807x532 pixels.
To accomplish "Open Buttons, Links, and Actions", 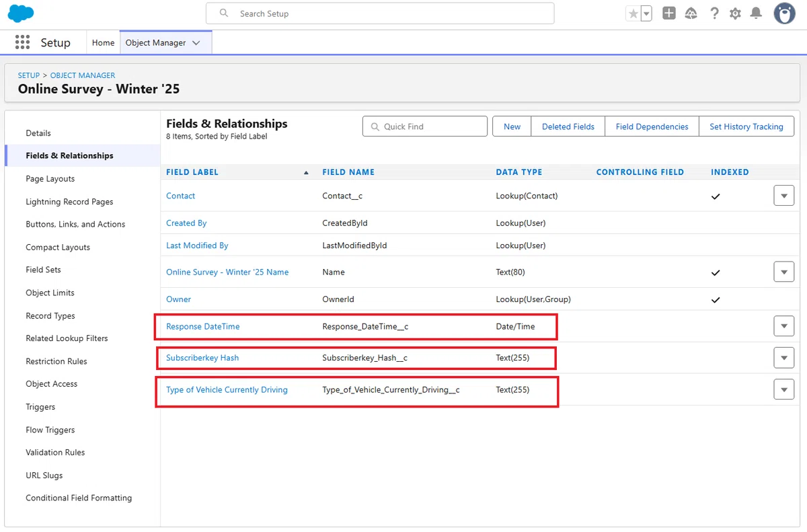I will tap(75, 224).
